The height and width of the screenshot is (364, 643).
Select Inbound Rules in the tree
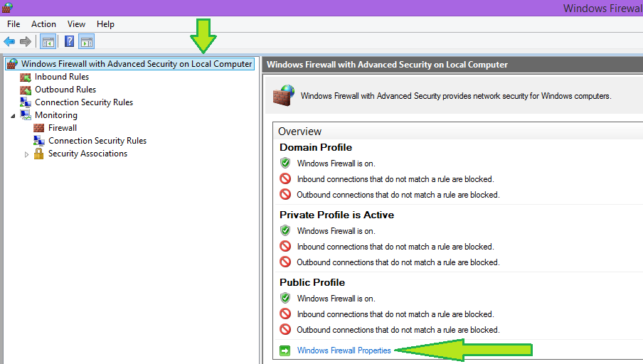(62, 77)
